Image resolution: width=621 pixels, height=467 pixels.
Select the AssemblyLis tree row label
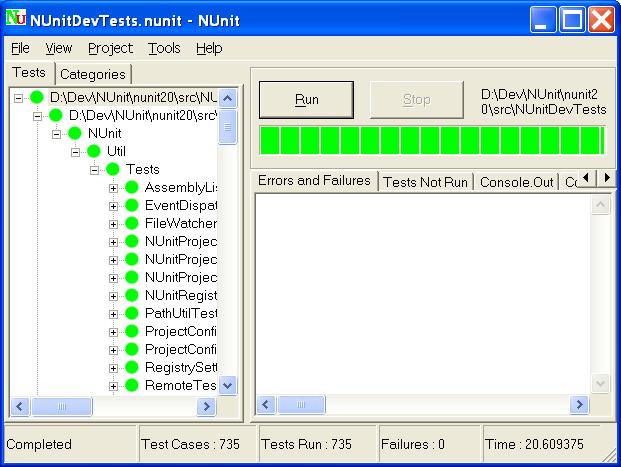(181, 187)
